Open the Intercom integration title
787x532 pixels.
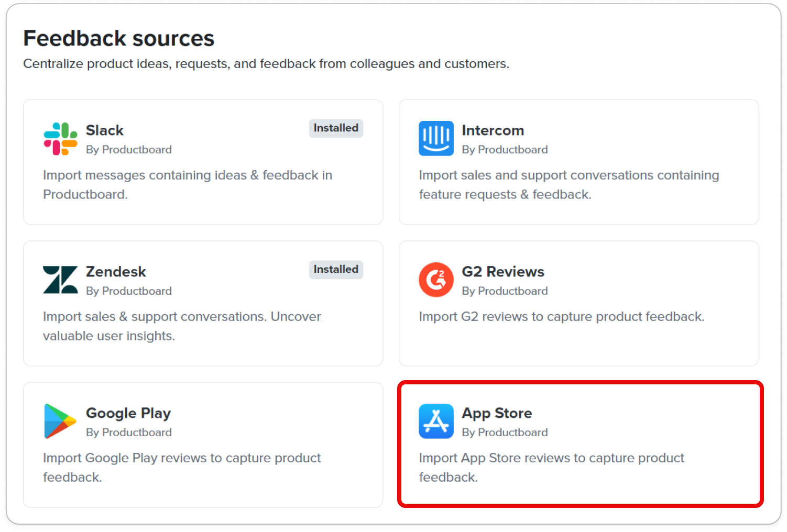coord(493,130)
